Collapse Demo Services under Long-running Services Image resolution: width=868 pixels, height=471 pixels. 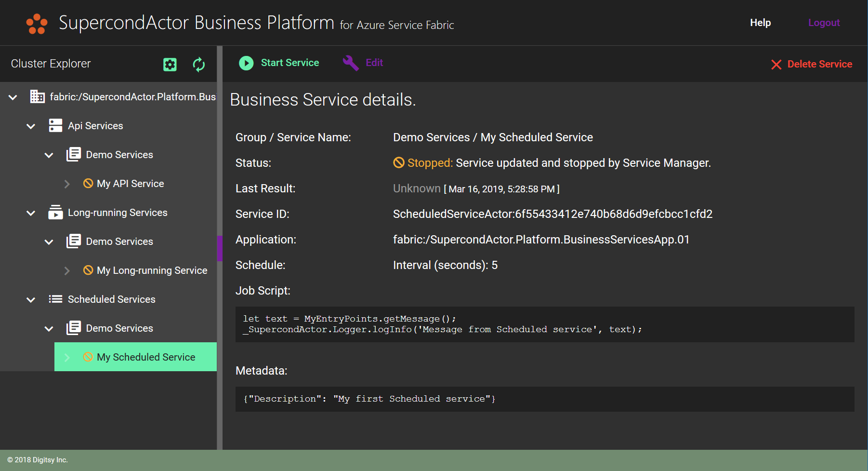point(49,242)
